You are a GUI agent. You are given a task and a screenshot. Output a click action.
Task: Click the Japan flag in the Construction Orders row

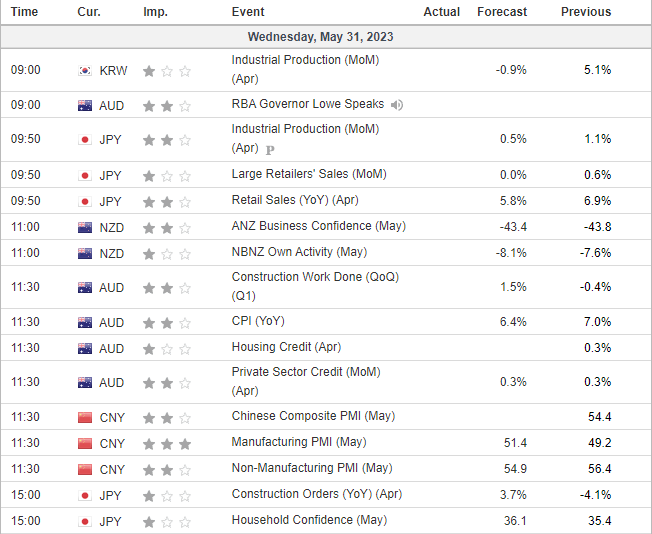coord(85,496)
